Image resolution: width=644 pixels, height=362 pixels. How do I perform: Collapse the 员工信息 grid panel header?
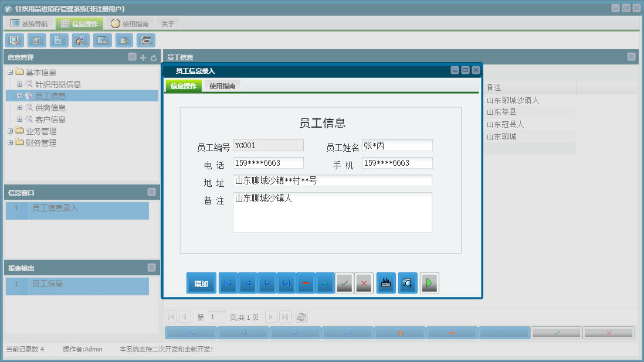click(632, 57)
